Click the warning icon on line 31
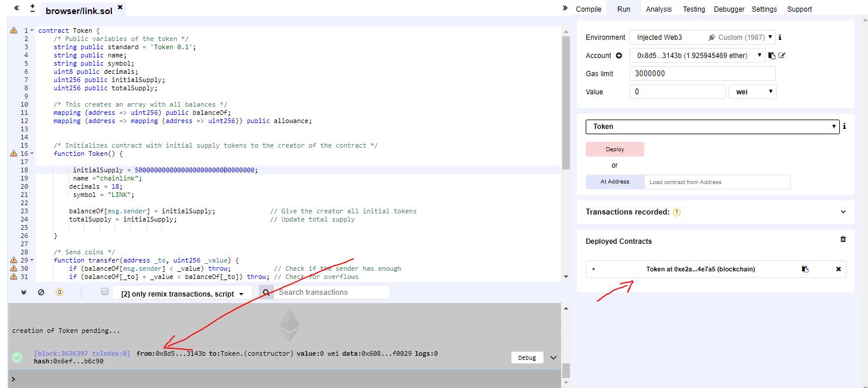The width and height of the screenshot is (868, 388). tap(14, 277)
